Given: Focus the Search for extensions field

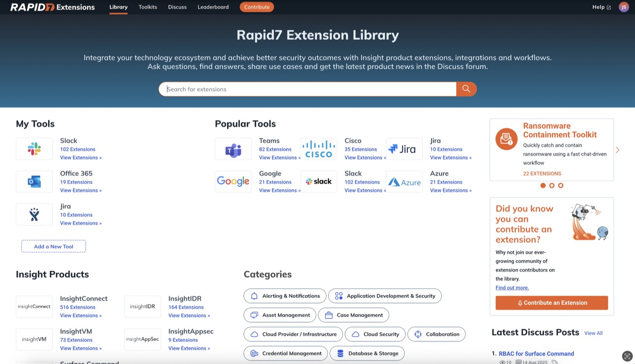Looking at the screenshot, I should (308, 89).
